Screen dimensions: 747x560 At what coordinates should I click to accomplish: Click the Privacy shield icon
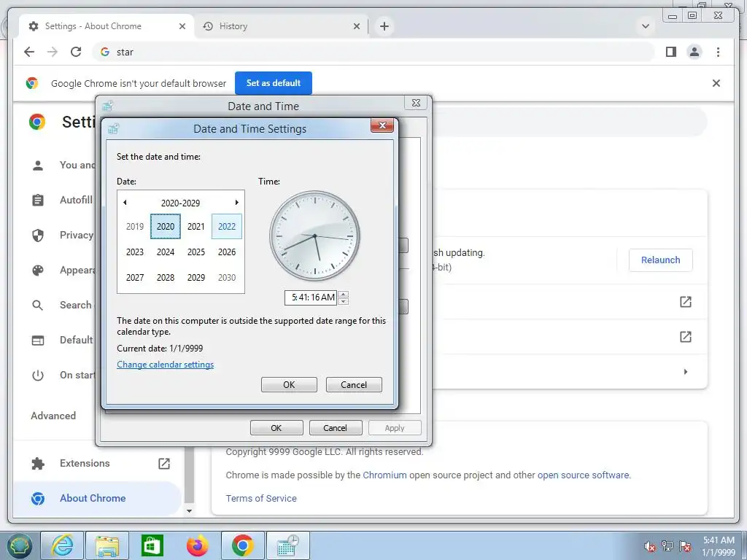(x=38, y=236)
